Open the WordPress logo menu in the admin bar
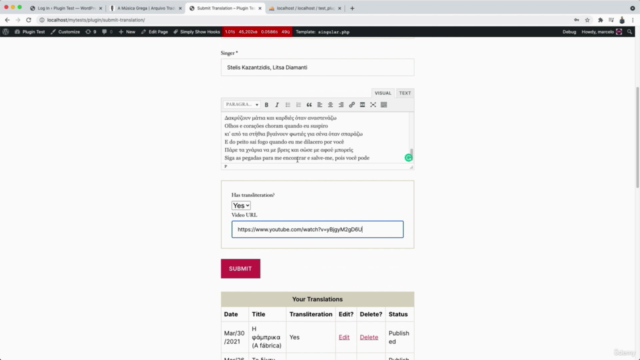 (x=6, y=32)
